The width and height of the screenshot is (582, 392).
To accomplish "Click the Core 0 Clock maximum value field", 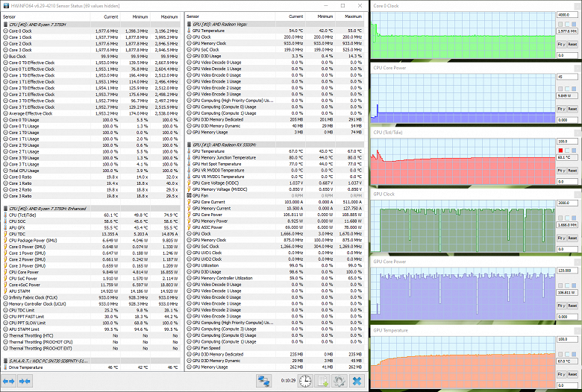I will [x=567, y=15].
